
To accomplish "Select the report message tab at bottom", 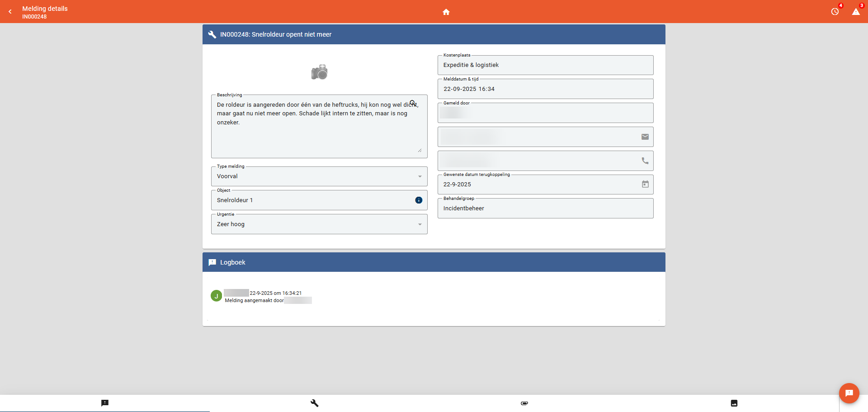I will (x=105, y=403).
